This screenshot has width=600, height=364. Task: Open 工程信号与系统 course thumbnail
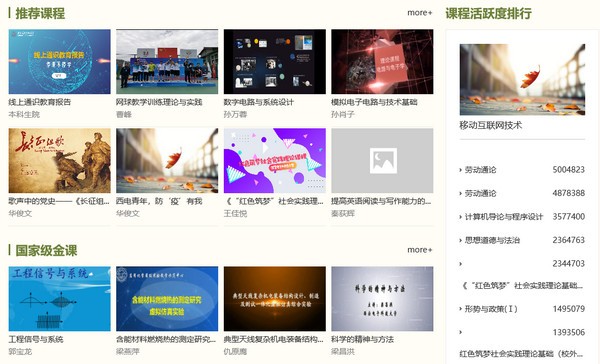coord(59,299)
